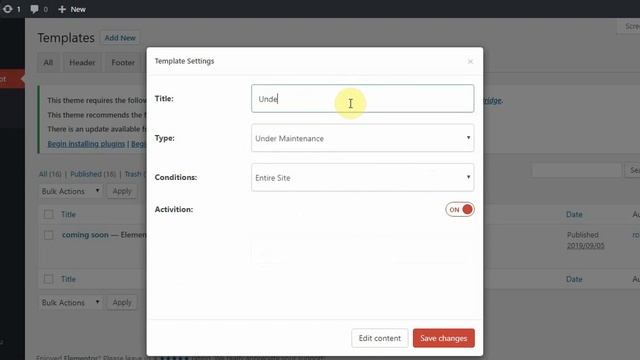Click into the Title input field
Screen dimensions: 640x360
[x=362, y=99]
